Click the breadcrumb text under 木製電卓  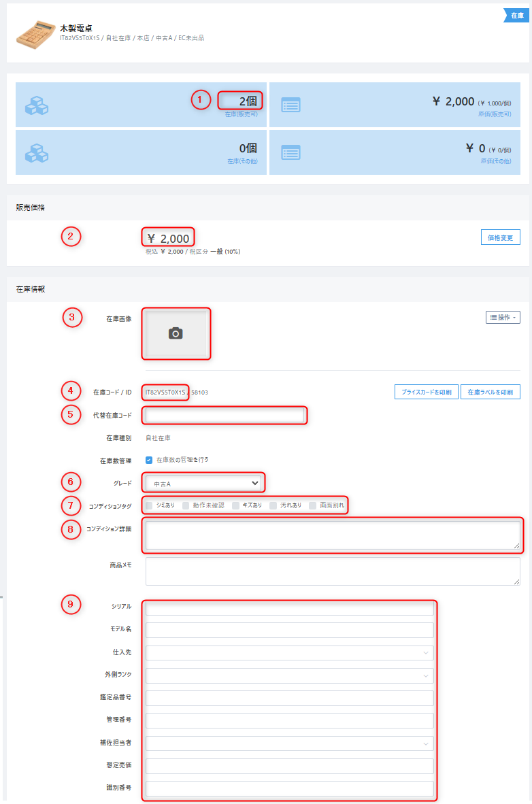pos(132,38)
